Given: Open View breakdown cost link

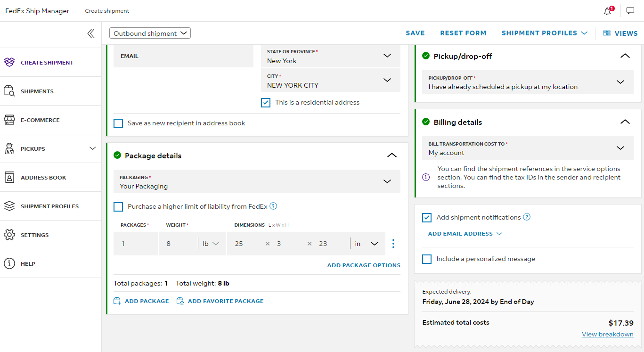Looking at the screenshot, I should tap(607, 334).
